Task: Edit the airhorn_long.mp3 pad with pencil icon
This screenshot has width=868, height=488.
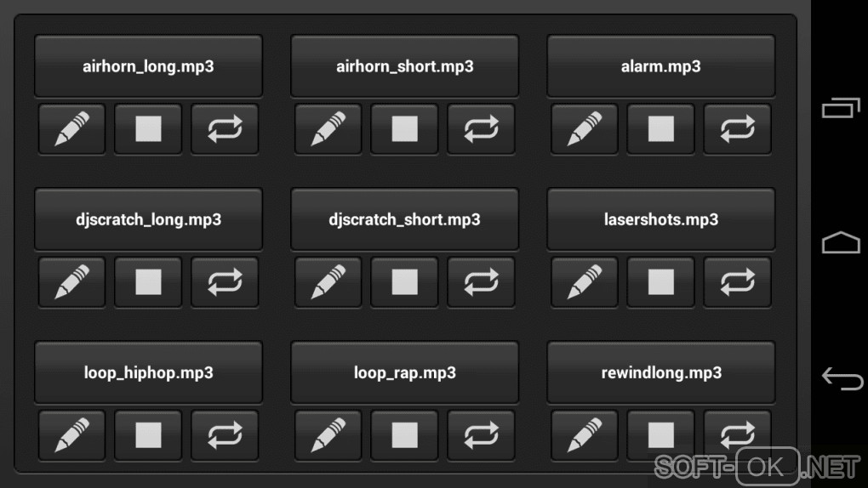Action: (71, 129)
